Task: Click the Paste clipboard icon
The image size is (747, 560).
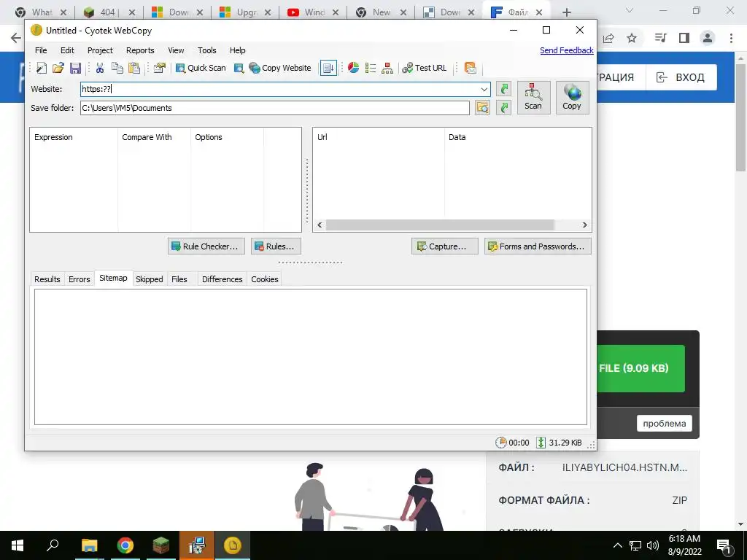Action: (x=134, y=68)
